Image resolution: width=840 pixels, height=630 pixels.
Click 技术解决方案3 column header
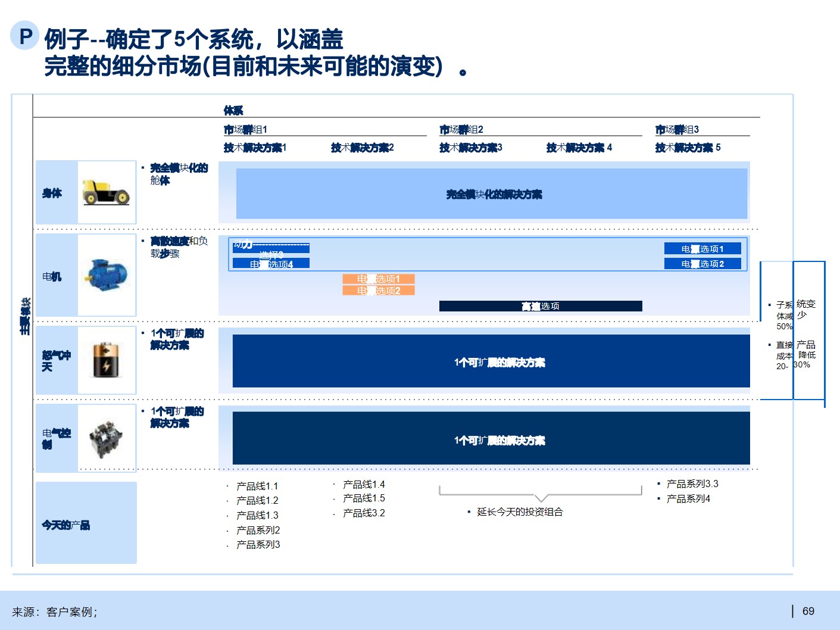[471, 147]
